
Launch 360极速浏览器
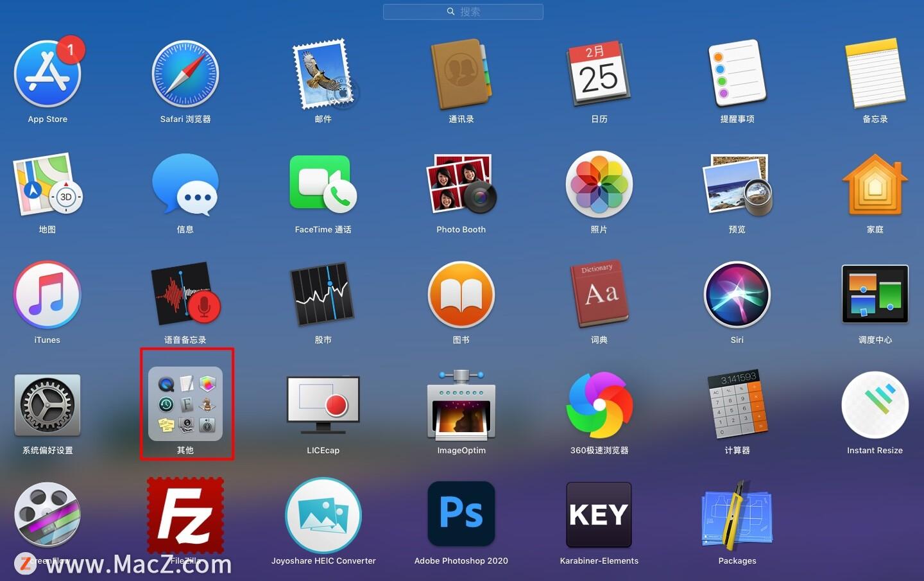tap(599, 405)
